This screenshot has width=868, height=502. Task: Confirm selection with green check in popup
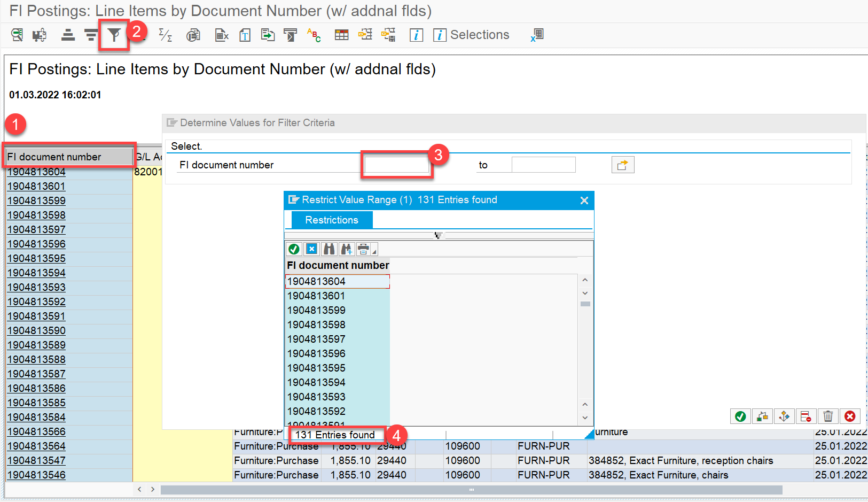pyautogui.click(x=294, y=249)
